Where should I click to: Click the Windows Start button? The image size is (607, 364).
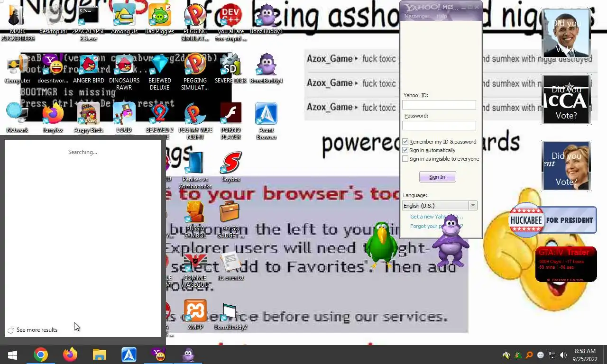coord(12,355)
